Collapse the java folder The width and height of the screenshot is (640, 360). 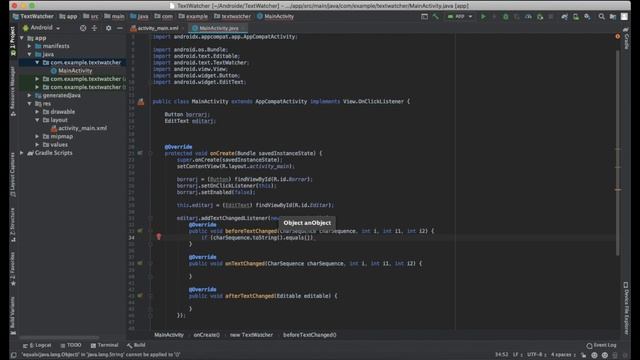pyautogui.click(x=30, y=54)
